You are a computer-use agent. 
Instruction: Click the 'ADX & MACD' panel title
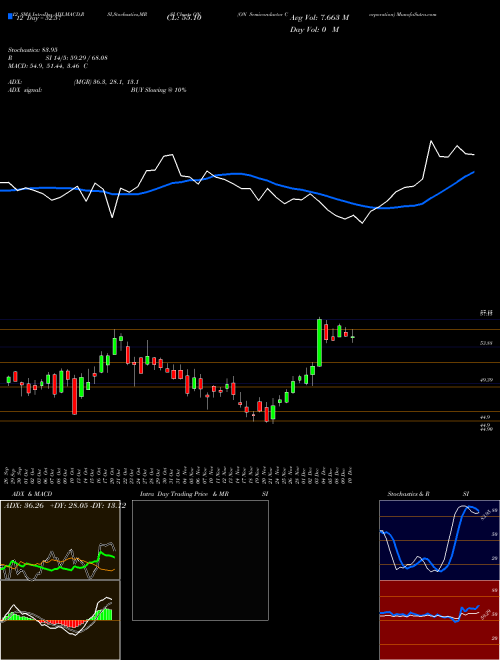point(32,494)
